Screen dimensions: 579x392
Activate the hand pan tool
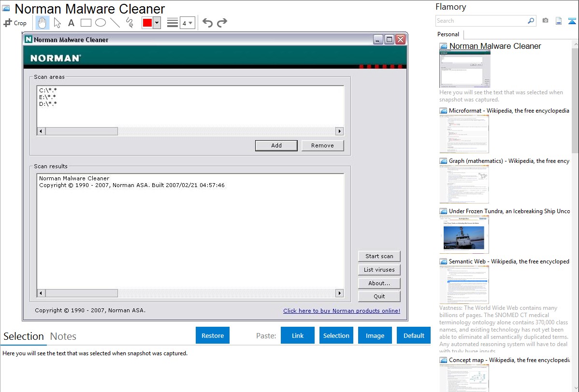click(43, 23)
